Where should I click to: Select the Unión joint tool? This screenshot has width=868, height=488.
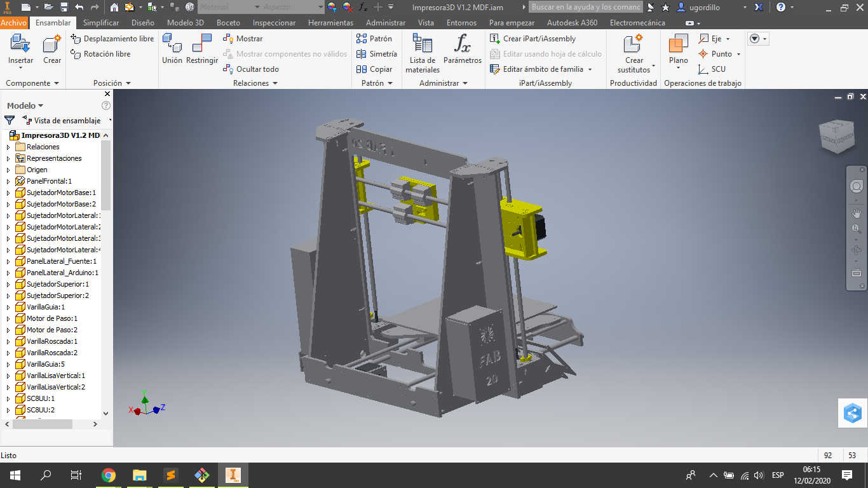coord(172,50)
